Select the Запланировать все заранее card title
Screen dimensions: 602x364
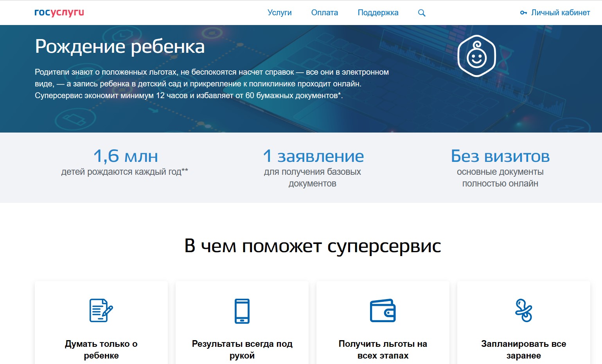click(524, 350)
